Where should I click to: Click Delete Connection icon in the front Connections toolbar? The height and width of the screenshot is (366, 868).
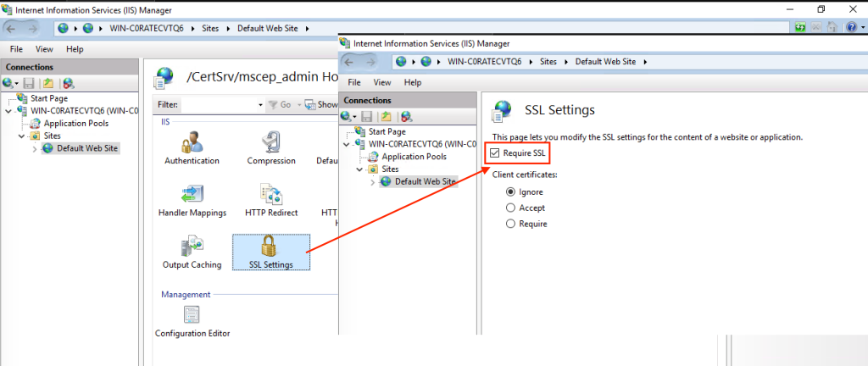tap(406, 117)
